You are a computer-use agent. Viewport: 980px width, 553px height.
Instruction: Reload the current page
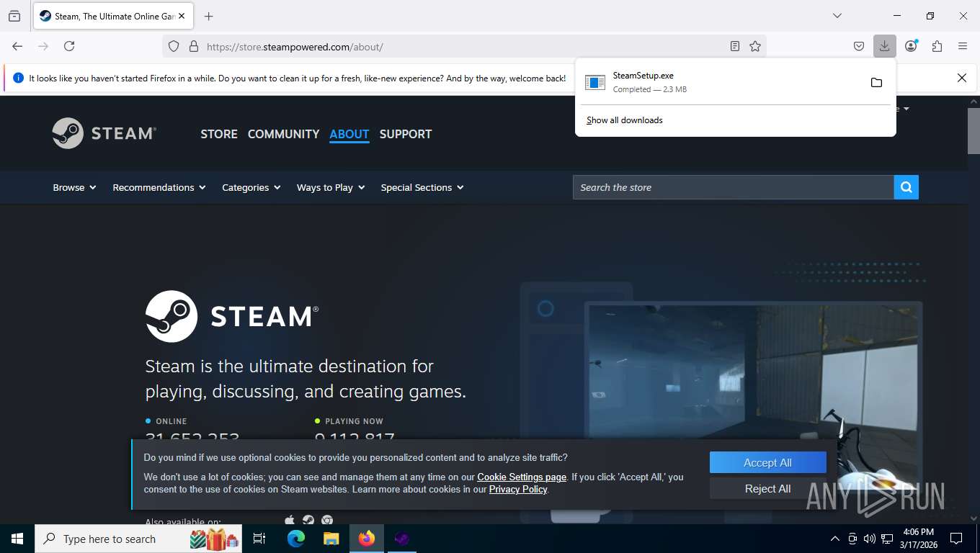(69, 46)
